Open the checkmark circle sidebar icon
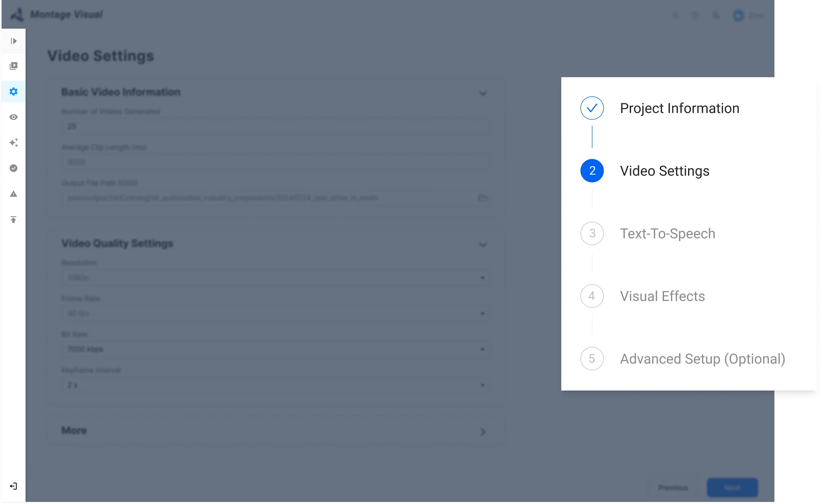823x504 pixels. point(13,168)
